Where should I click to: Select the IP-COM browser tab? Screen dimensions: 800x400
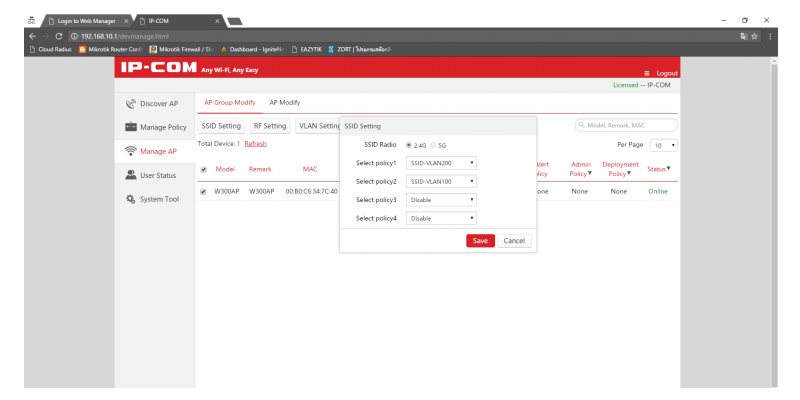[179, 21]
